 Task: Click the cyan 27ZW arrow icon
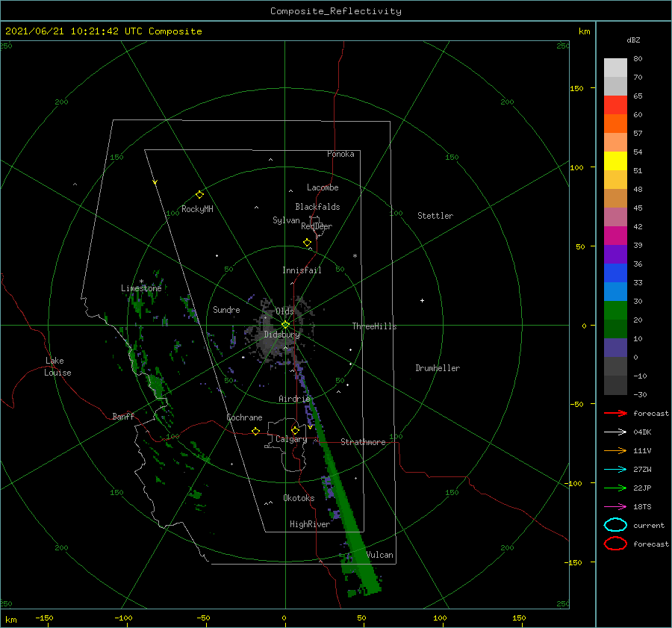(x=615, y=470)
